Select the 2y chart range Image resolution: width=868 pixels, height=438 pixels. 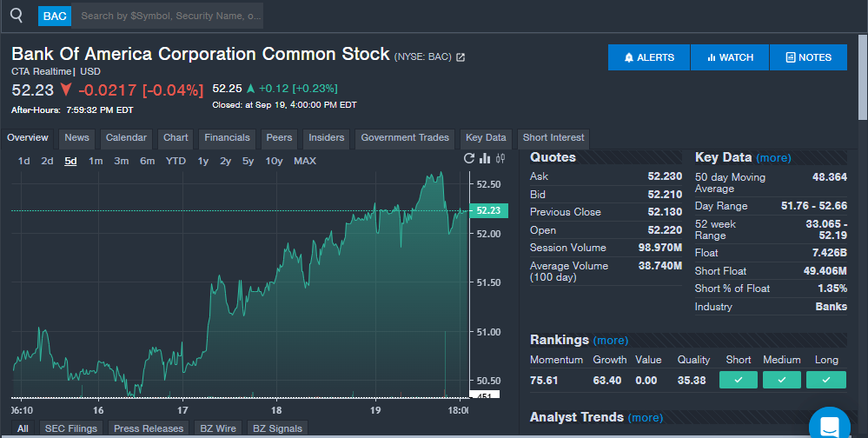point(225,161)
